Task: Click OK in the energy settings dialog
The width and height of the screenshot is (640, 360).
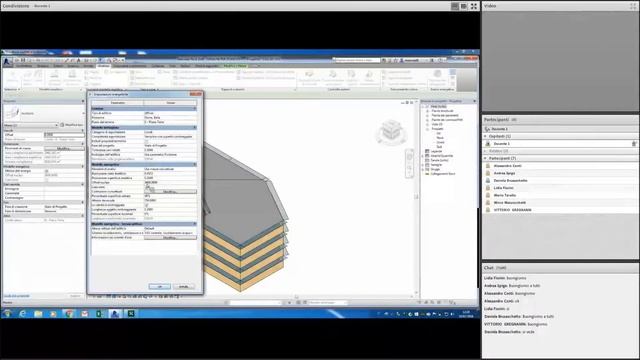Action: pos(160,287)
